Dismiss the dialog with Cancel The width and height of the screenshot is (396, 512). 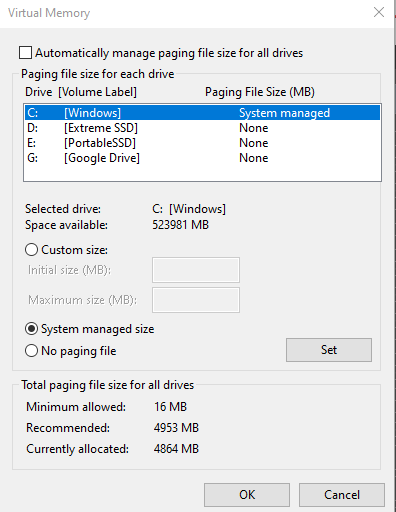tap(342, 495)
